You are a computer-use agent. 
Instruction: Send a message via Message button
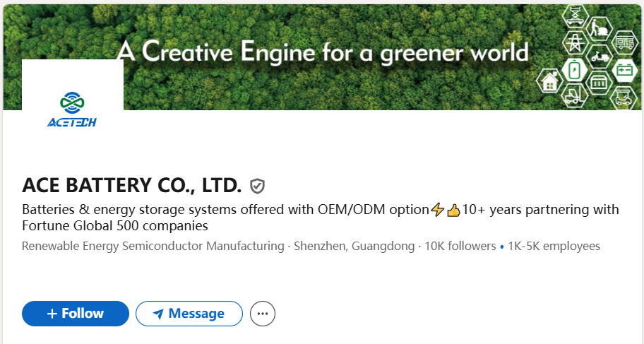(189, 314)
